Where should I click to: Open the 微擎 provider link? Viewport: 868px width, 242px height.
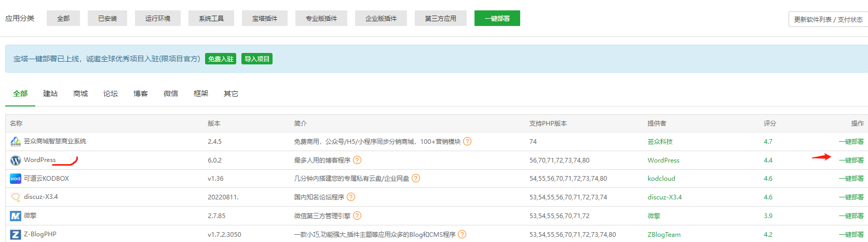654,216
